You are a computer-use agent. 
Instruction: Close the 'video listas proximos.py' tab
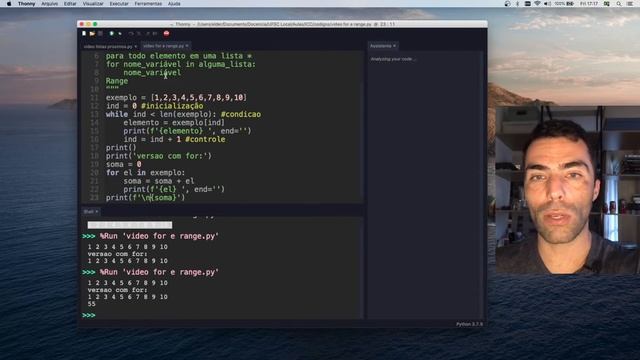coord(136,47)
